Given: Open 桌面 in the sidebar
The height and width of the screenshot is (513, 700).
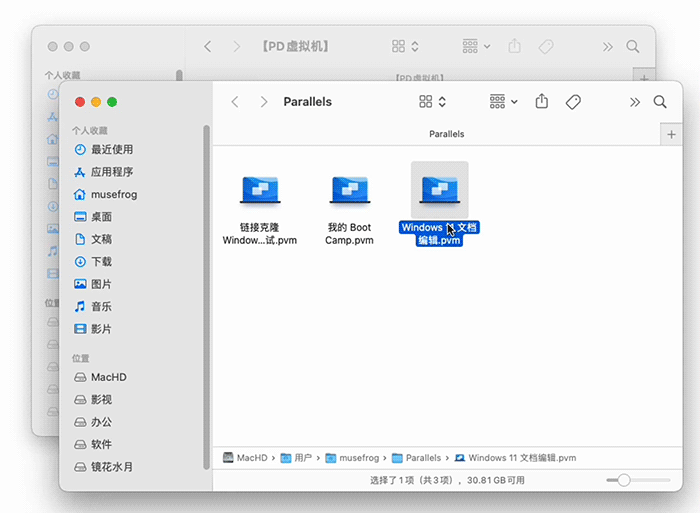Looking at the screenshot, I should (93, 217).
